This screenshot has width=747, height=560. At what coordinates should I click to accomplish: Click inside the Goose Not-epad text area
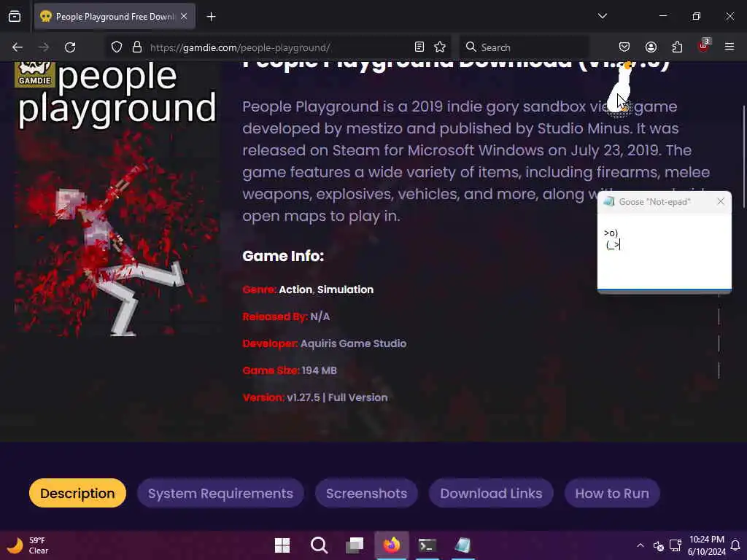pos(664,252)
